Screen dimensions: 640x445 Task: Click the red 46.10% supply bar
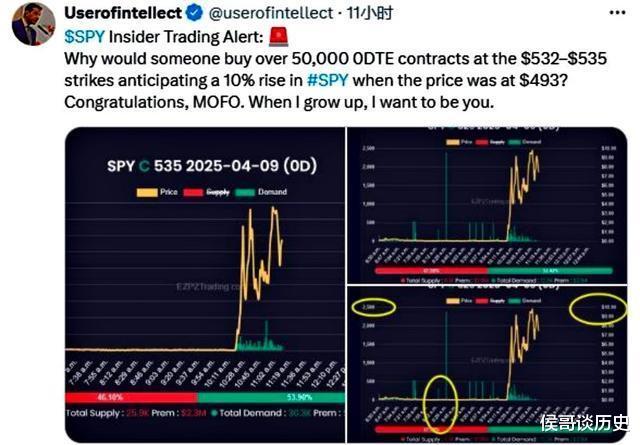click(131, 397)
